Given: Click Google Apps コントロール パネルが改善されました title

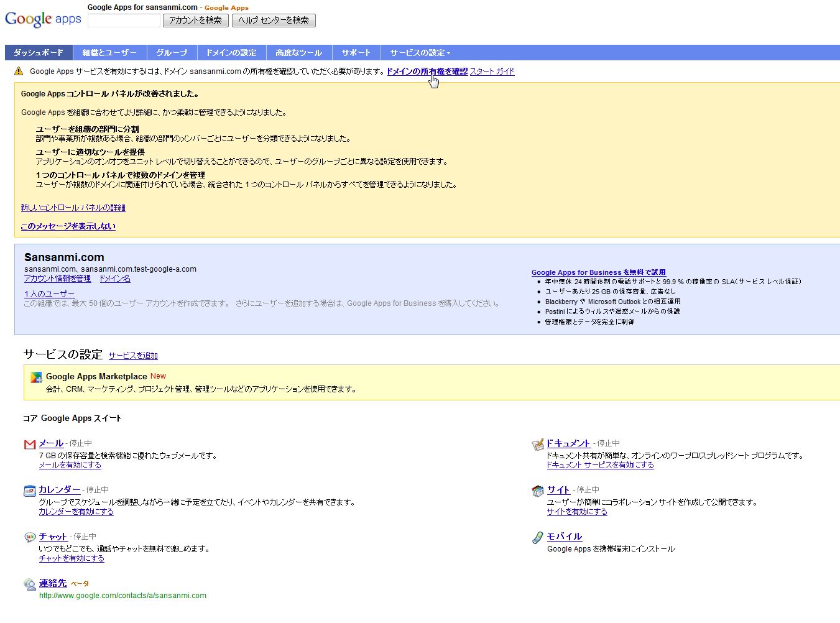Looking at the screenshot, I should tap(110, 95).
